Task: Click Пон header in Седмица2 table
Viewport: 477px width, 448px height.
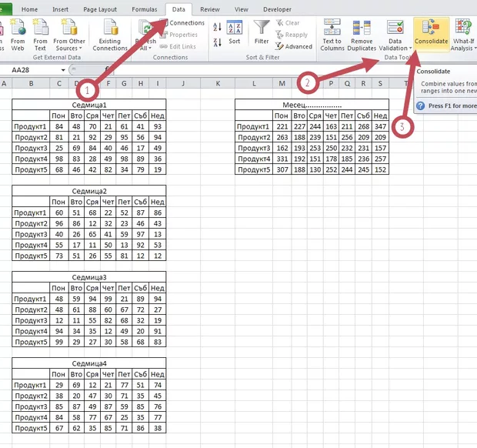Action: pyautogui.click(x=58, y=202)
